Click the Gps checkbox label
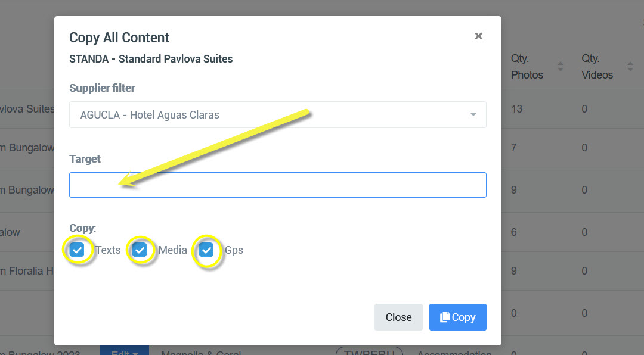 click(234, 250)
